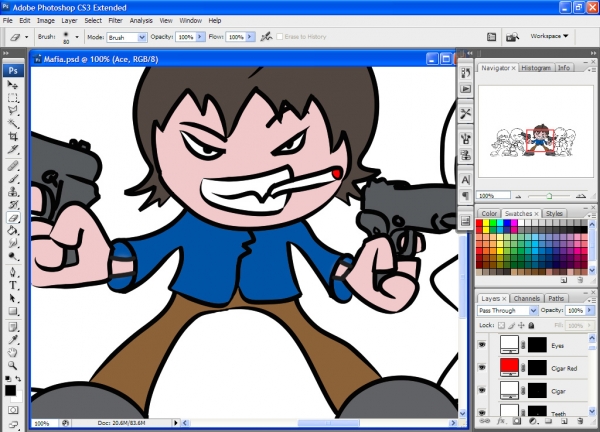Hide the Cigar Red layer
This screenshot has width=600, height=432.
click(482, 368)
